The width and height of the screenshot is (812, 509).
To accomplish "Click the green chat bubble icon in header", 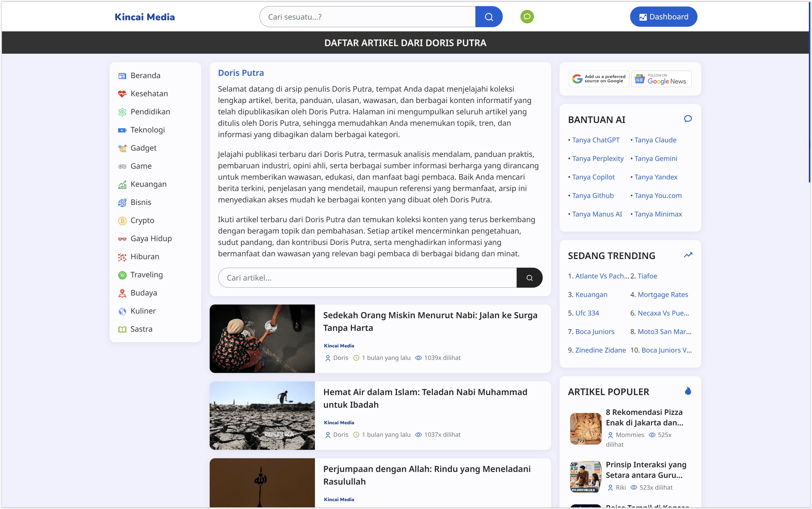I will (x=527, y=16).
